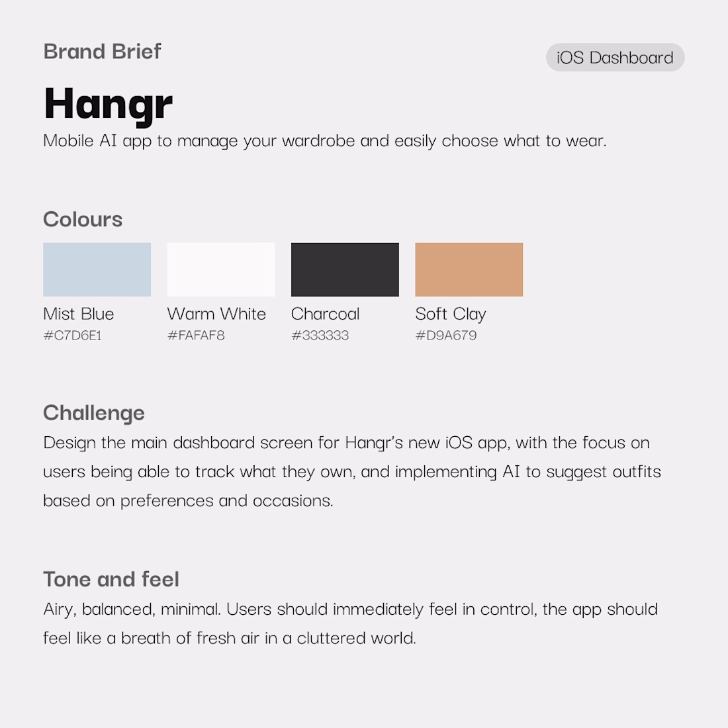Pick the Warm White colour swatch
This screenshot has height=728, width=728.
pyautogui.click(x=220, y=269)
